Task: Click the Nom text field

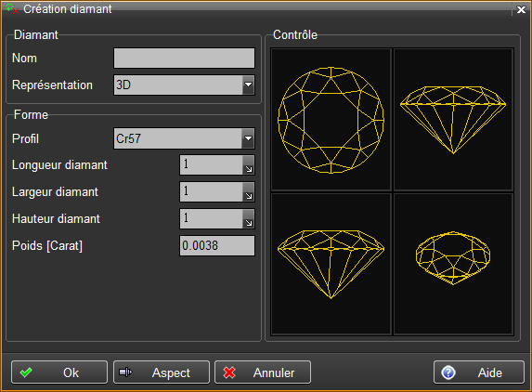Action: (184, 58)
